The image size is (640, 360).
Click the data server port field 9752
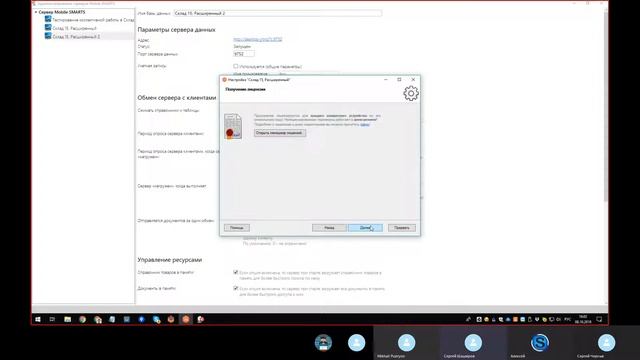[244, 54]
